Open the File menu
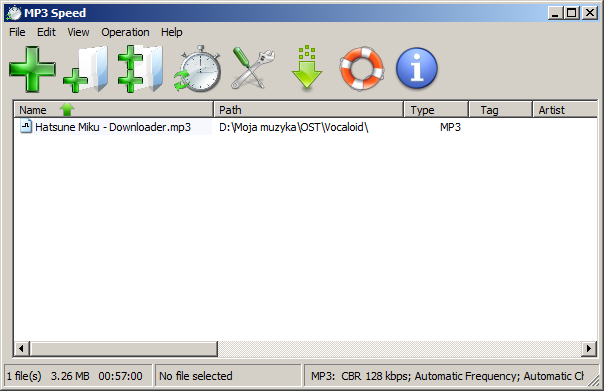Image resolution: width=604 pixels, height=391 pixels. tap(17, 32)
